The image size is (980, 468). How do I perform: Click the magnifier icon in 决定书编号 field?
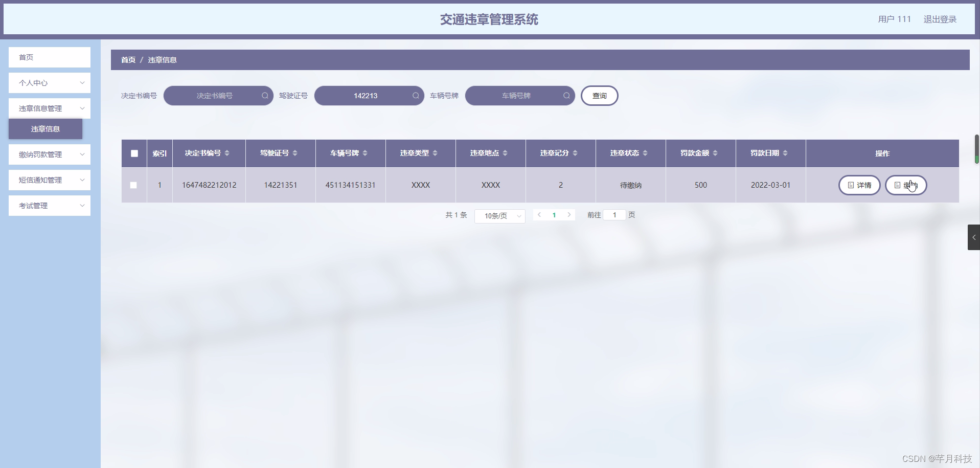tap(265, 96)
